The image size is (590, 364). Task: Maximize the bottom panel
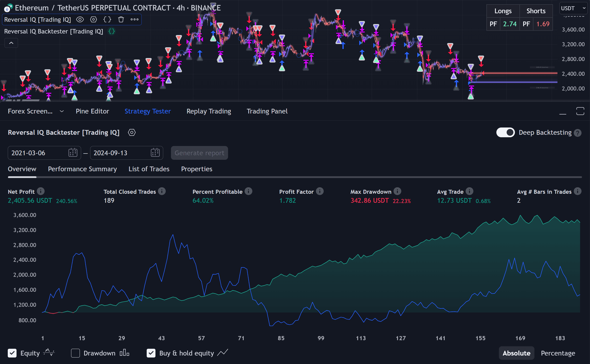[580, 111]
